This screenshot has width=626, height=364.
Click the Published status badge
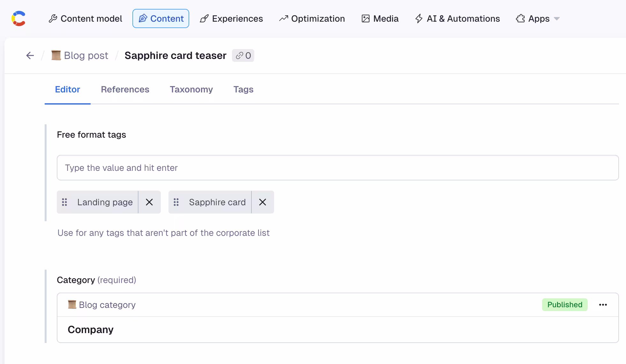[565, 305]
